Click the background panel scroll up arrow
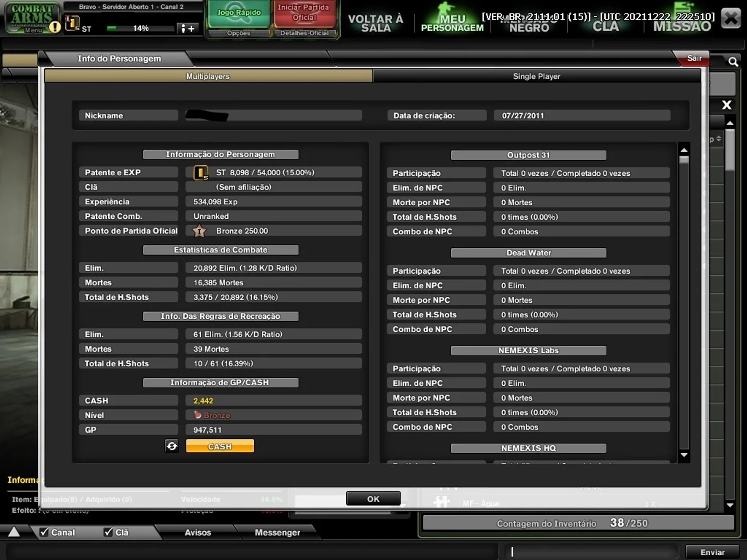The height and width of the screenshot is (560, 747). pyautogui.click(x=730, y=123)
